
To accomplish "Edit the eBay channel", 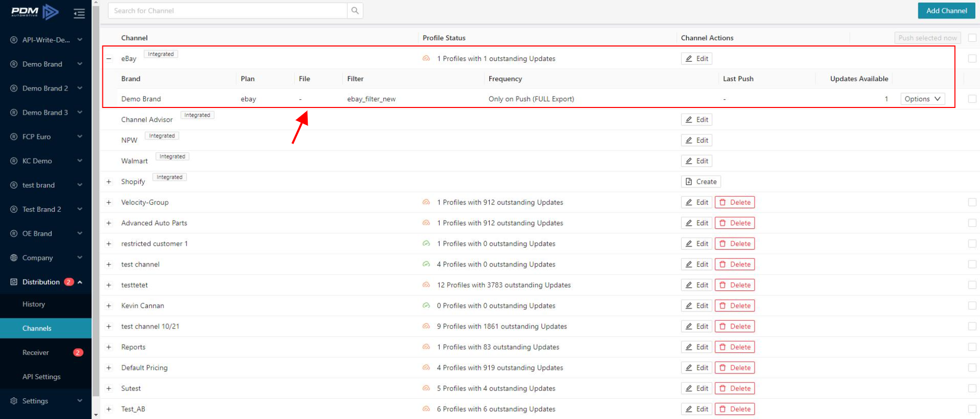I will click(697, 58).
